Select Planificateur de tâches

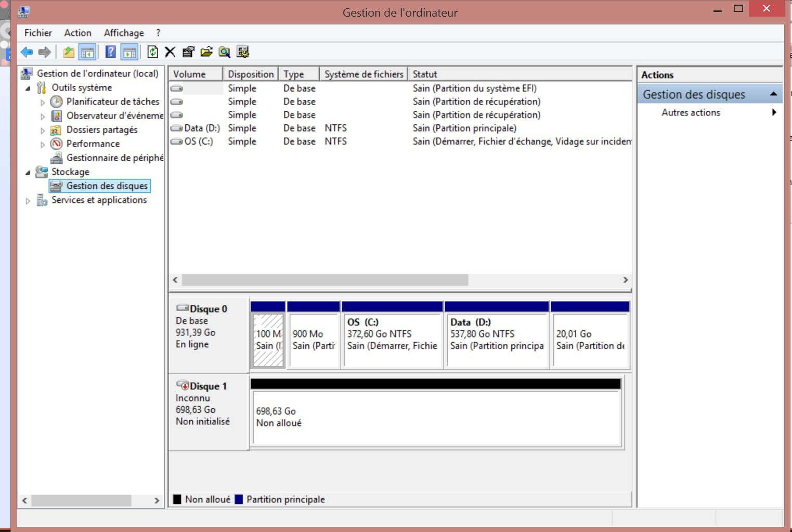(x=113, y=101)
